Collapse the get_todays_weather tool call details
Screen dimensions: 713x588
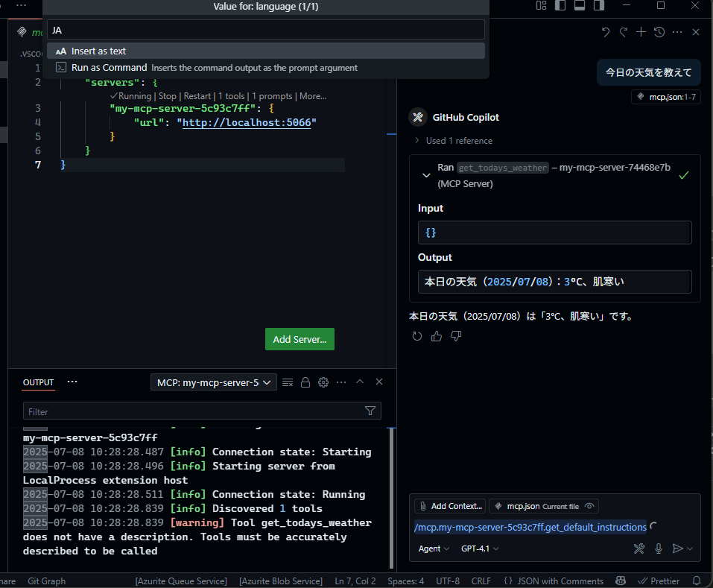(426, 176)
